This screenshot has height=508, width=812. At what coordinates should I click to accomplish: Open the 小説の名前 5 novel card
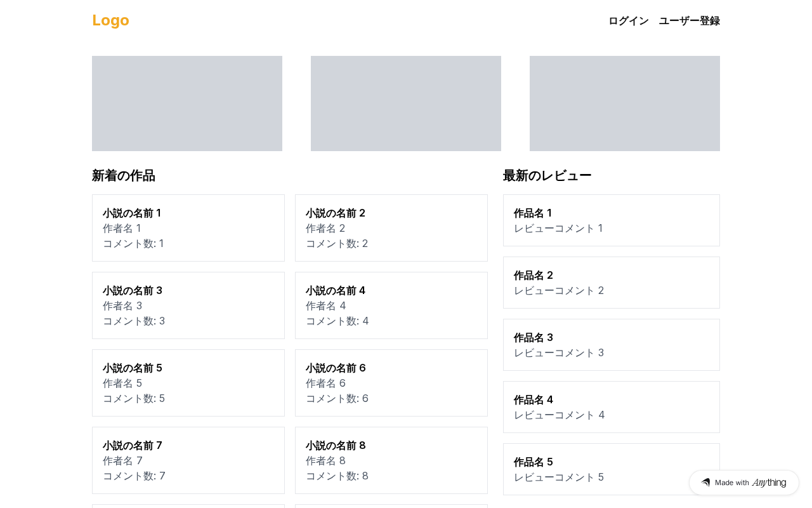(188, 383)
